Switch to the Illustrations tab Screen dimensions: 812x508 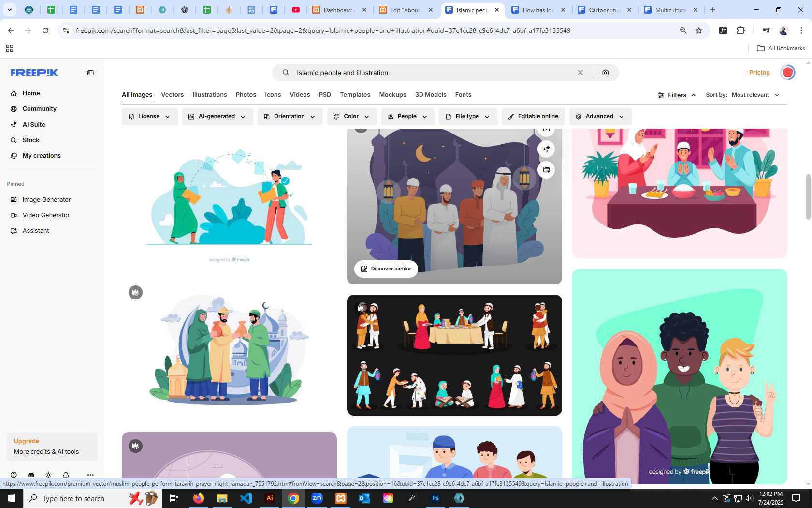coord(210,95)
